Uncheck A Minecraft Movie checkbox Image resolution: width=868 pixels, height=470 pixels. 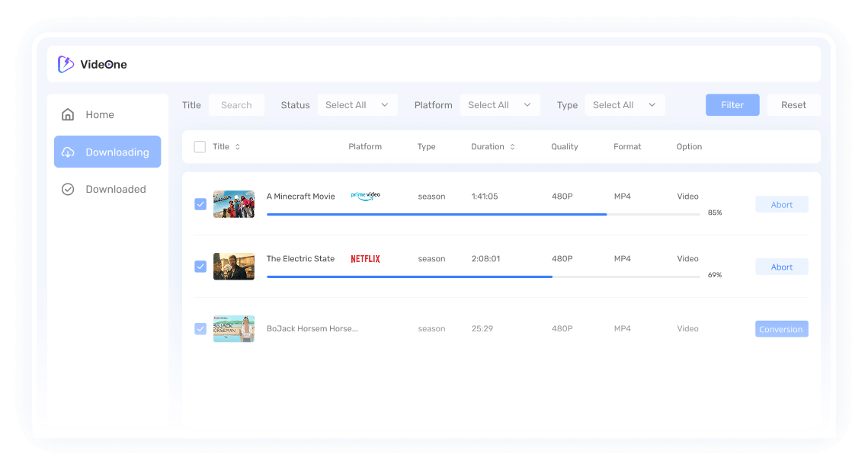pos(200,204)
